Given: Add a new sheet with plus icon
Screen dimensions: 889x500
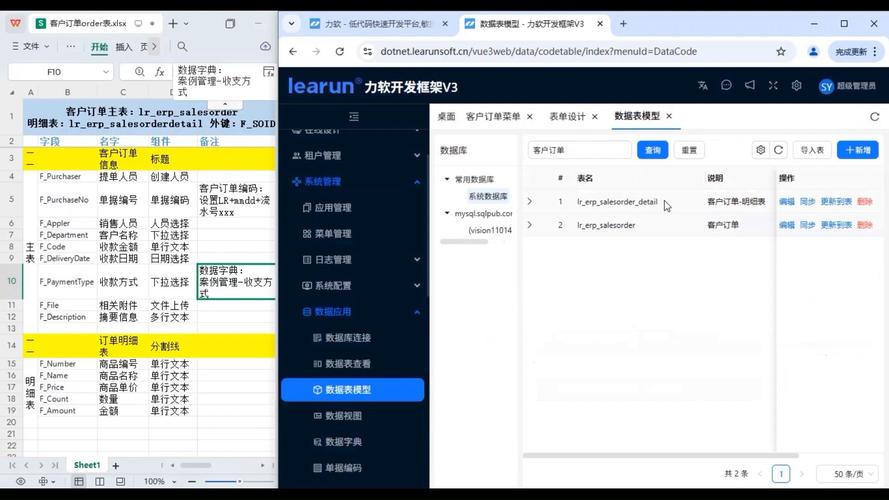Looking at the screenshot, I should [116, 465].
